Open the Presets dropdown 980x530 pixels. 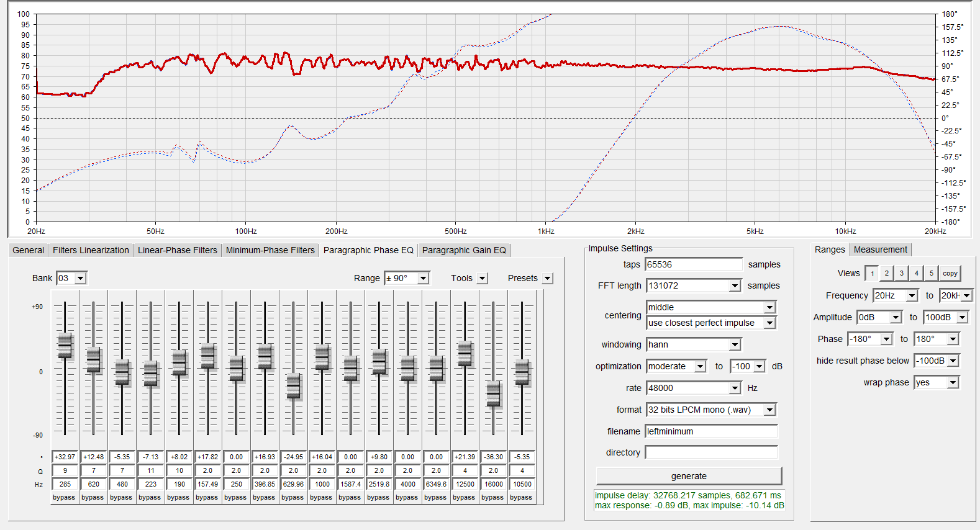coord(547,279)
